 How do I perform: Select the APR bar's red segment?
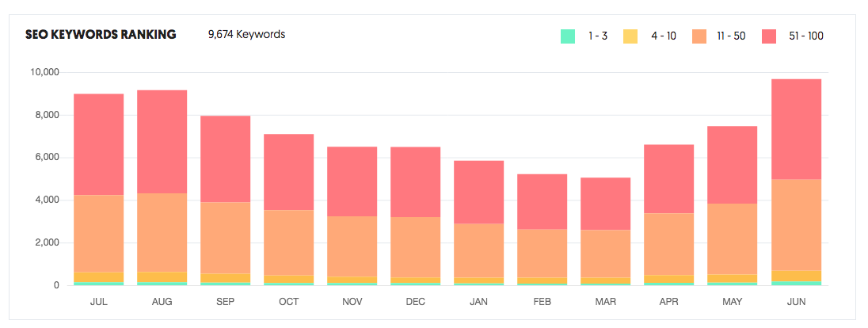click(x=669, y=179)
